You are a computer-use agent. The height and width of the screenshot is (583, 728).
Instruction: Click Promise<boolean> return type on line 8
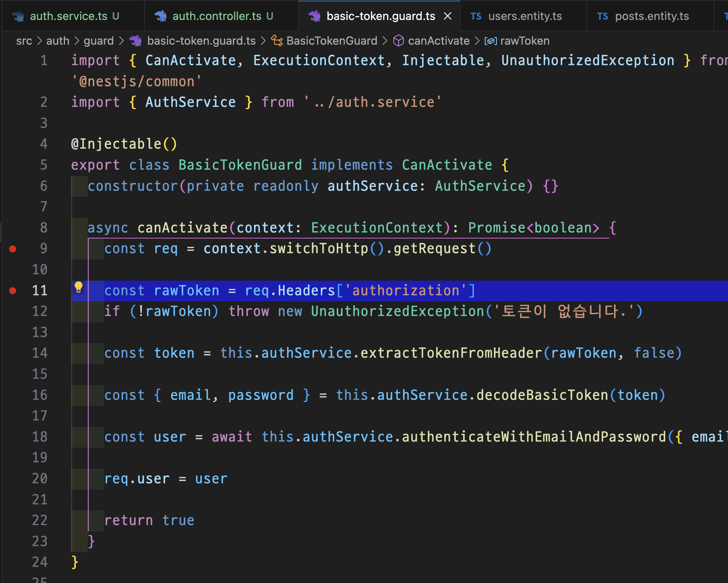pyautogui.click(x=533, y=228)
